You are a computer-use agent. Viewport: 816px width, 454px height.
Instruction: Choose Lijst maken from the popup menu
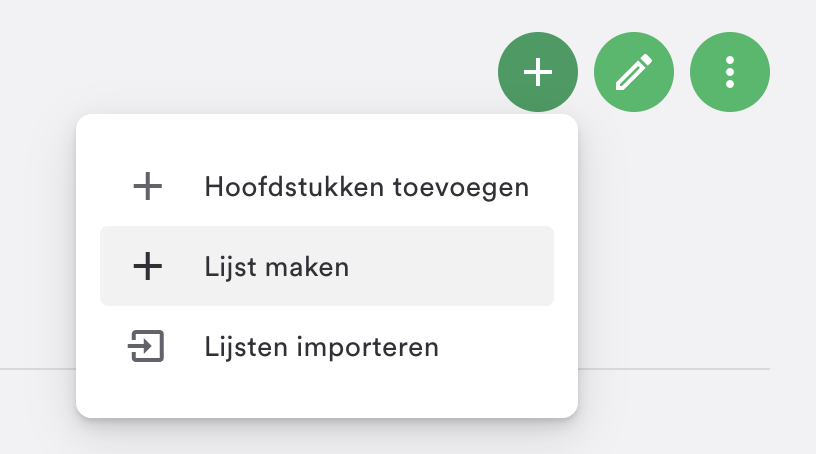tap(327, 266)
